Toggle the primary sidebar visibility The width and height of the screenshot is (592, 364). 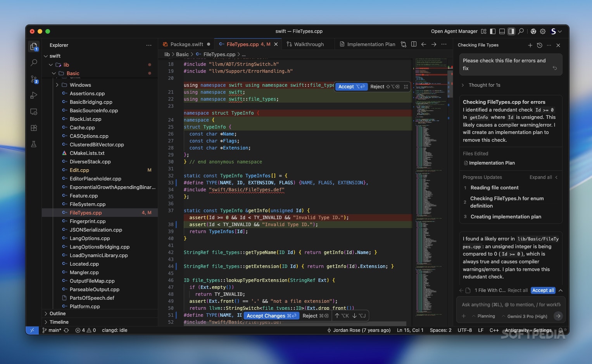[x=493, y=31]
